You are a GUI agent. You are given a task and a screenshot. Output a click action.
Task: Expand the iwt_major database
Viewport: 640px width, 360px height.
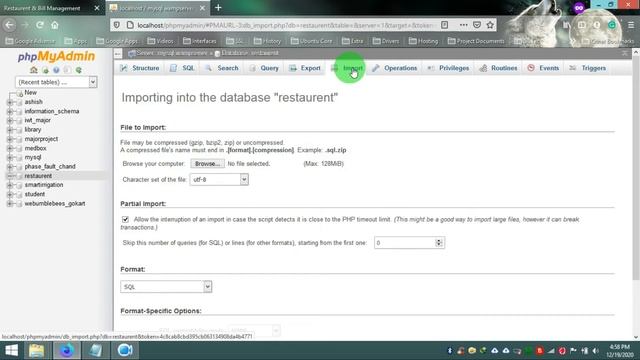pos(10,120)
